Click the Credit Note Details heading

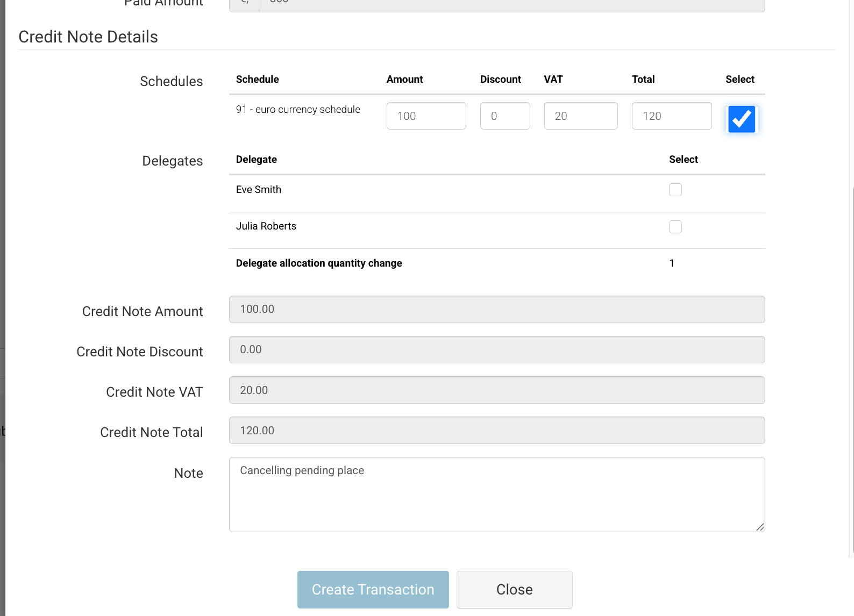88,37
